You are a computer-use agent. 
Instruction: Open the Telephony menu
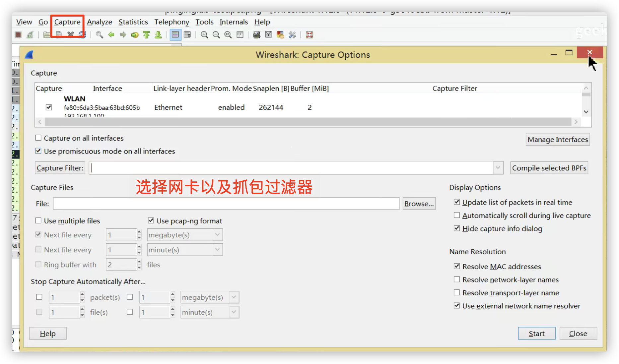(x=172, y=22)
